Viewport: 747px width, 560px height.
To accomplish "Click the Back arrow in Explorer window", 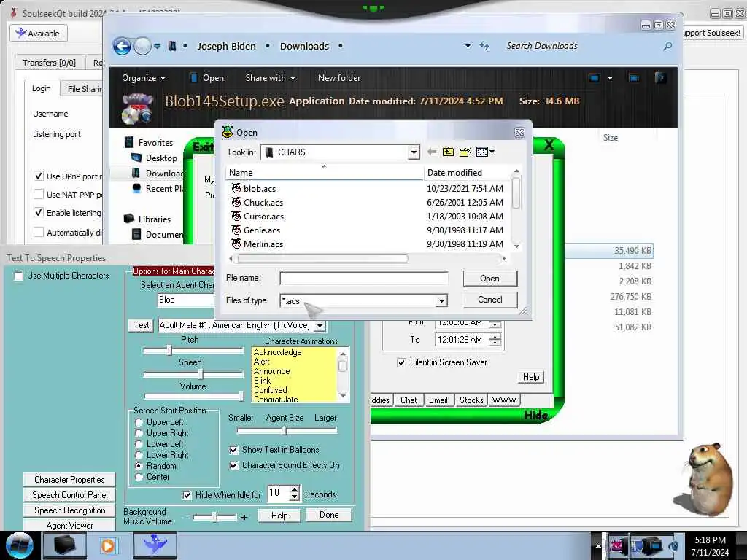I will pyautogui.click(x=122, y=46).
